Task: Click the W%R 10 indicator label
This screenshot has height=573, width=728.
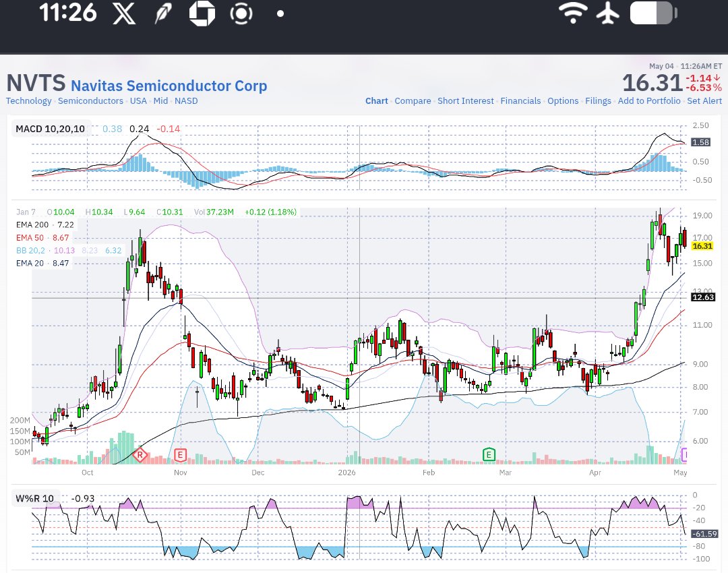Action: pyautogui.click(x=35, y=498)
